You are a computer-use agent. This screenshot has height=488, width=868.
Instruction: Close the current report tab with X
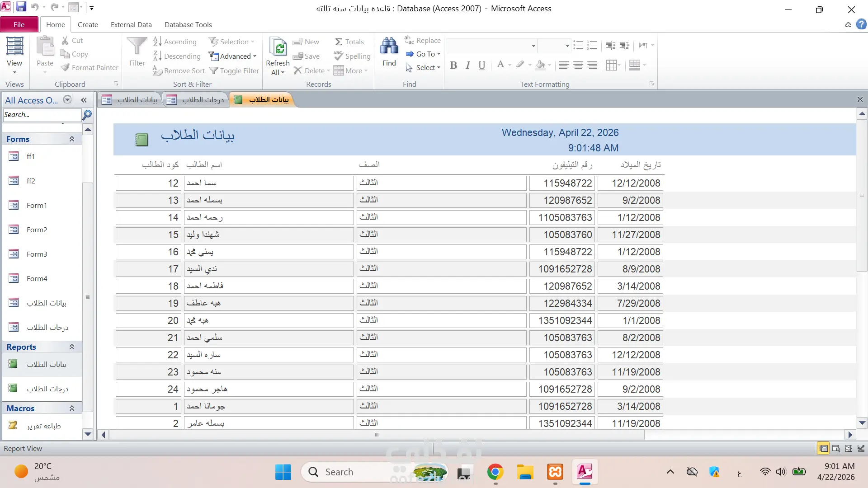(860, 99)
